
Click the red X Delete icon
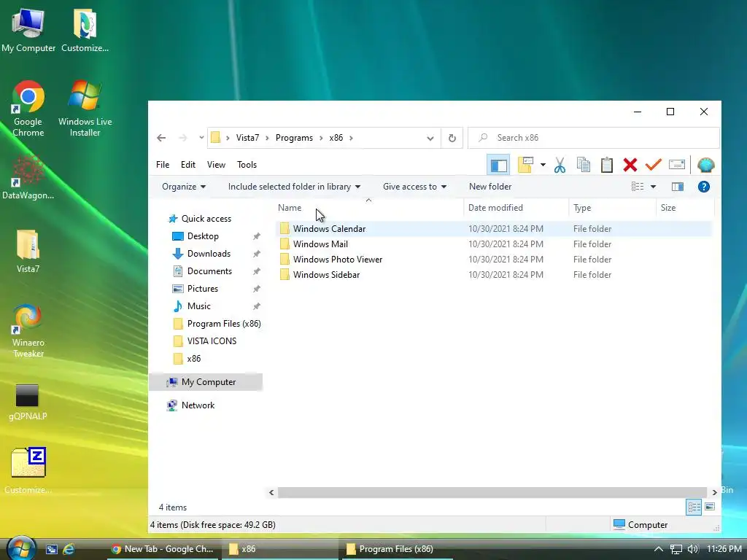[x=630, y=165]
